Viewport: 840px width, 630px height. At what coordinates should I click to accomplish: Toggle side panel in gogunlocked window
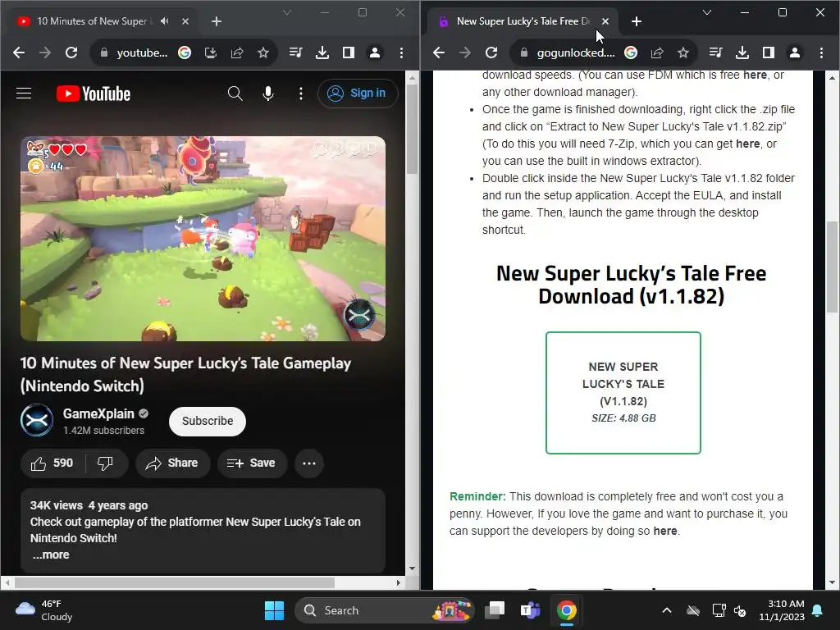pyautogui.click(x=768, y=52)
